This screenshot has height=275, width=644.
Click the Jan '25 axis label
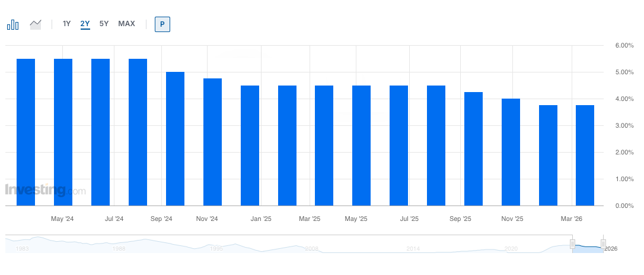[x=261, y=219]
